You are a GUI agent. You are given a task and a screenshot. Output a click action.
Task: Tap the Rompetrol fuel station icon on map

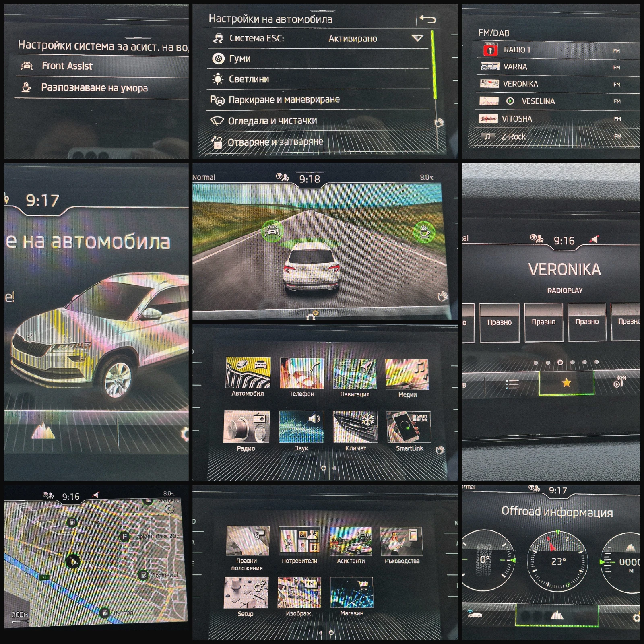coord(144,574)
